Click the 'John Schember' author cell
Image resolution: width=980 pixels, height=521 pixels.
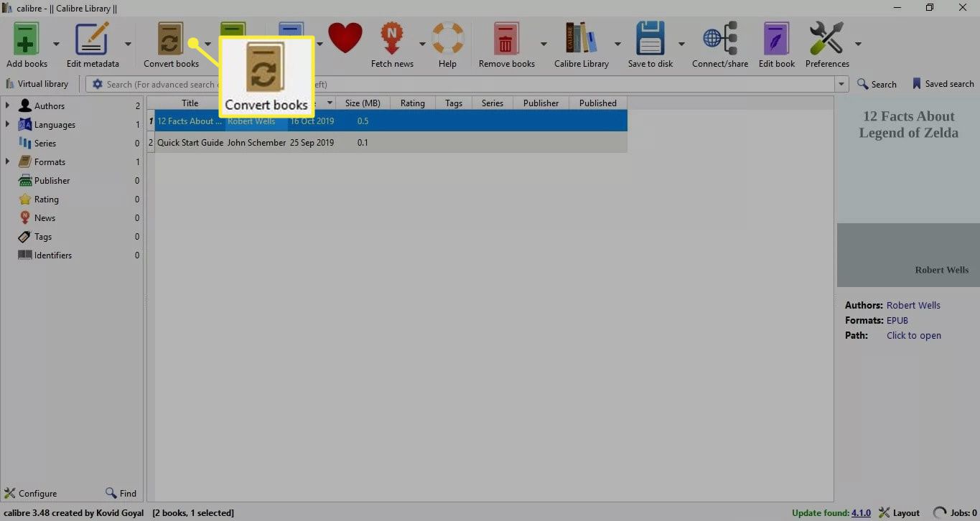[256, 142]
